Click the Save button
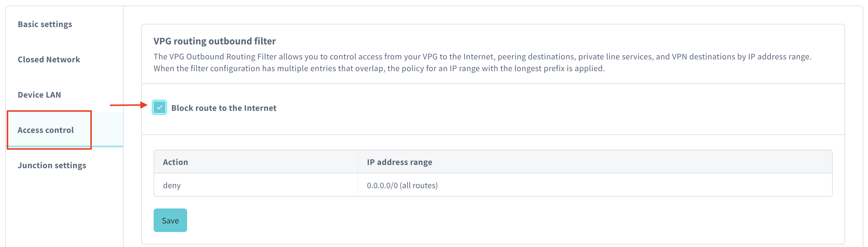 170,220
